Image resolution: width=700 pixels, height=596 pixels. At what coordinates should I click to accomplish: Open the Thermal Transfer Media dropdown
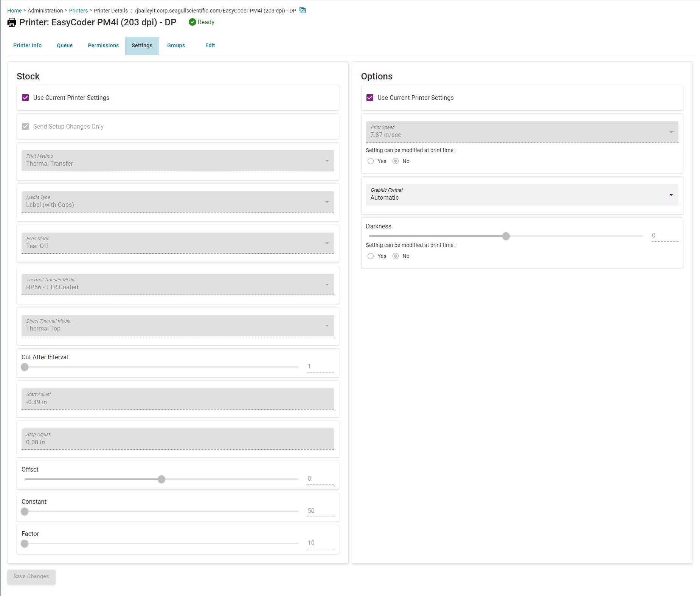point(178,284)
